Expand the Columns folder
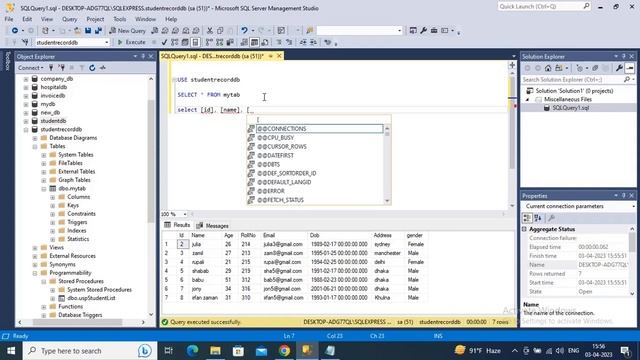The image size is (640, 360). (x=53, y=197)
